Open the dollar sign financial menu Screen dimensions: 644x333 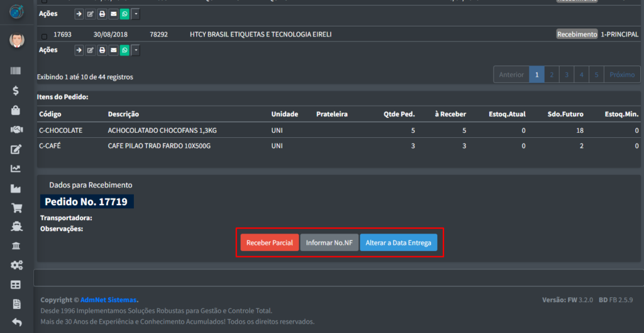click(x=16, y=91)
